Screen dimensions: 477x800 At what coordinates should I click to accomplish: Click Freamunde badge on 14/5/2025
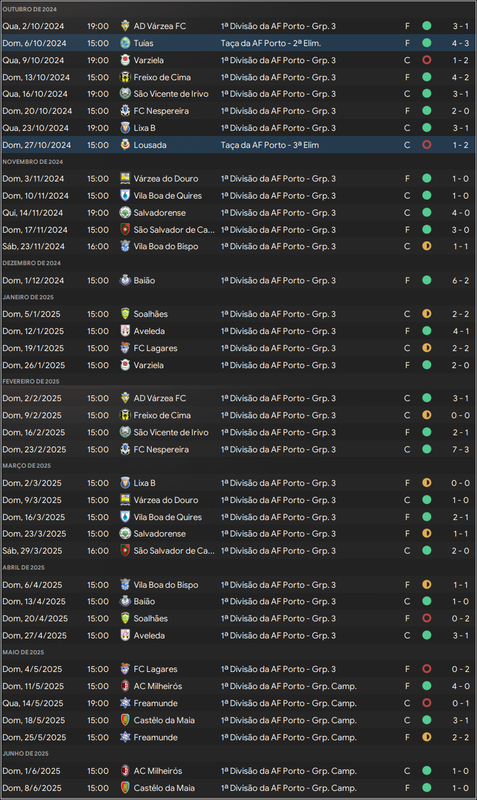tap(125, 703)
